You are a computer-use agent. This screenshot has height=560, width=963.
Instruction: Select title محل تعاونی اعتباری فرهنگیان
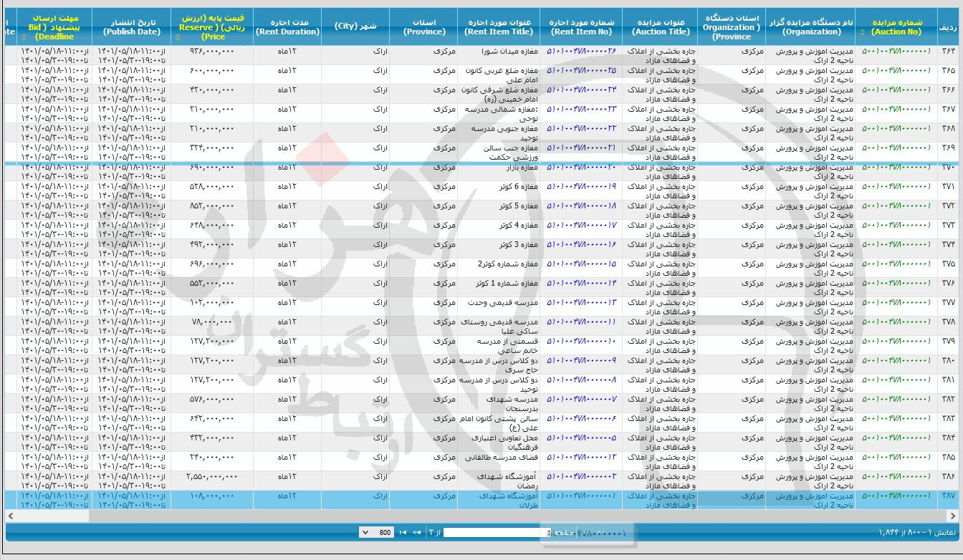(504, 442)
